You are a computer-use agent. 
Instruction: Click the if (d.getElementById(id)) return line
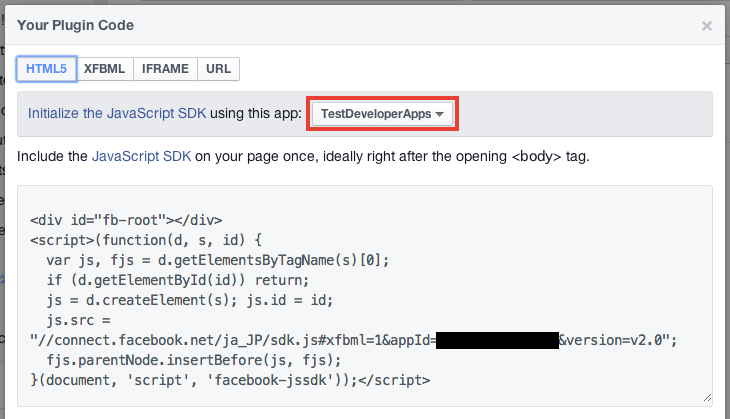pos(177,280)
